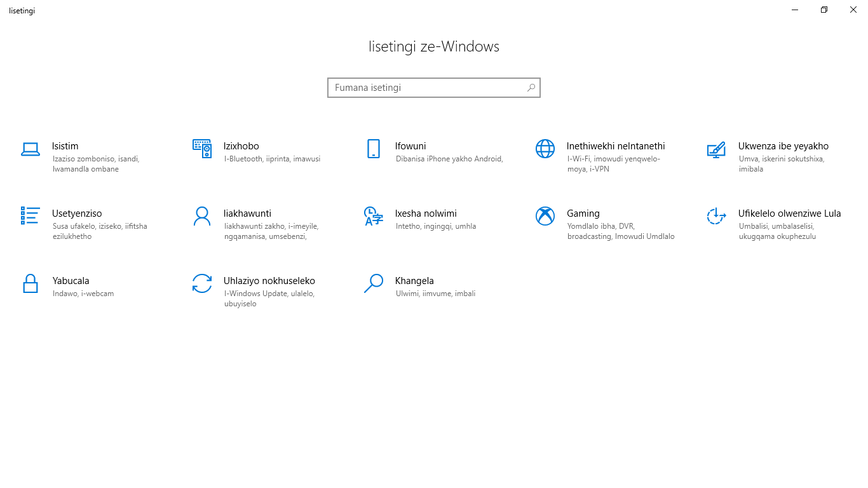Click the Uhlaziyo nokhuseleko refresh arrows icon

(x=202, y=283)
